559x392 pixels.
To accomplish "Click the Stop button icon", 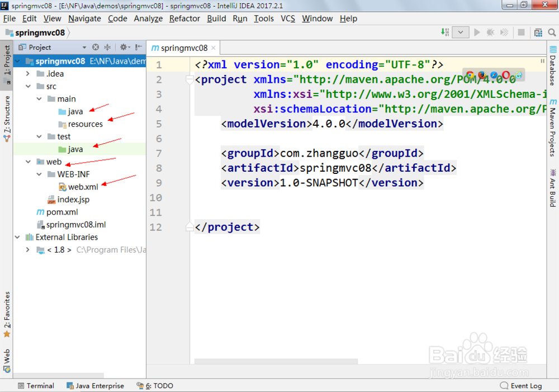I will point(520,32).
